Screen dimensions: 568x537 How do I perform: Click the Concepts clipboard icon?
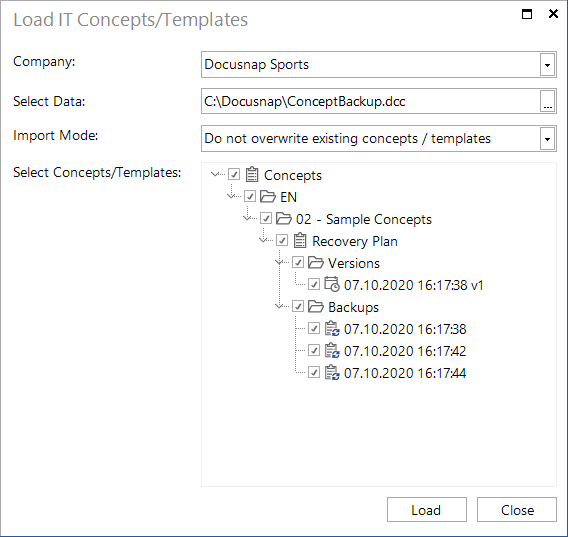click(252, 174)
